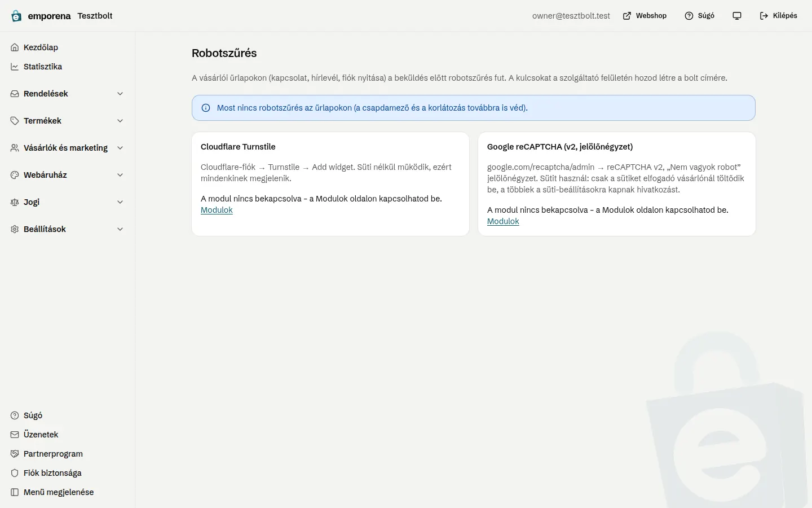Expand the Beállítások section chevron
This screenshot has width=812, height=508.
[x=120, y=229]
